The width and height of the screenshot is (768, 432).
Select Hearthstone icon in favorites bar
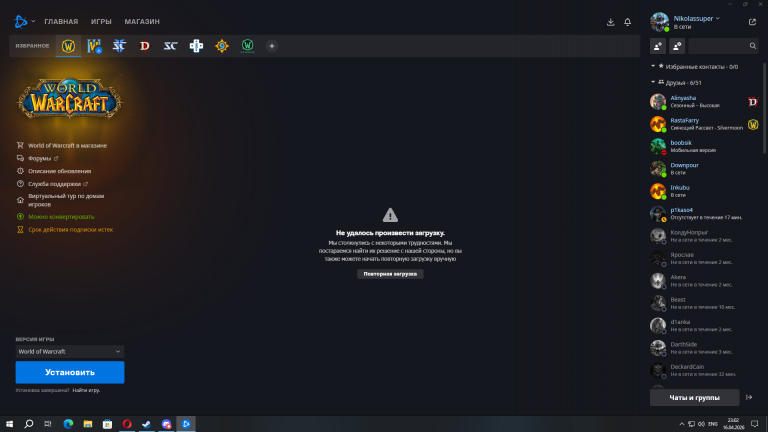[x=222, y=46]
